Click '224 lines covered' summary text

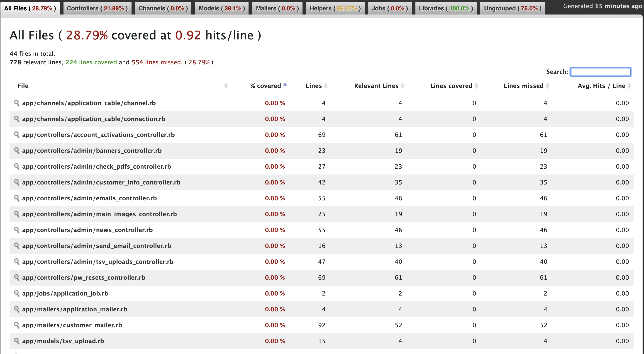tap(91, 62)
